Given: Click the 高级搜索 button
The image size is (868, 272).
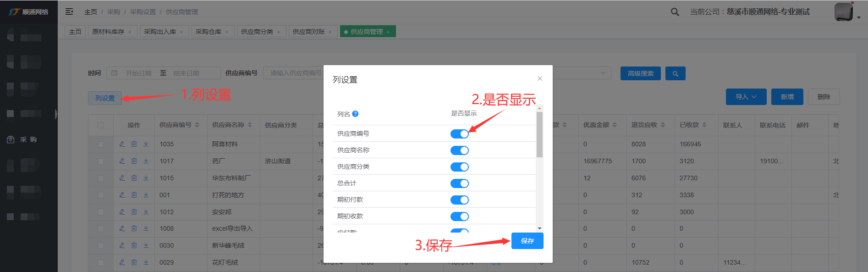Looking at the screenshot, I should coord(640,73).
